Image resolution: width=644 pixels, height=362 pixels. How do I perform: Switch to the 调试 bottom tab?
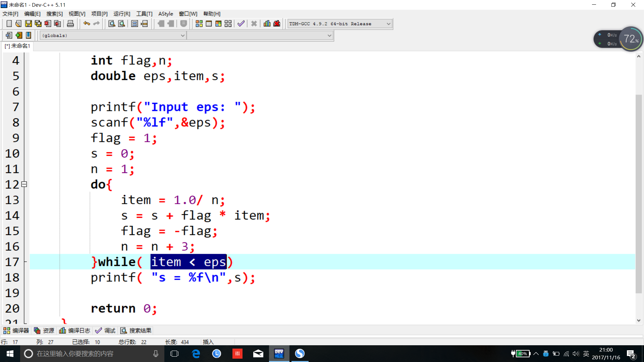(x=105, y=331)
